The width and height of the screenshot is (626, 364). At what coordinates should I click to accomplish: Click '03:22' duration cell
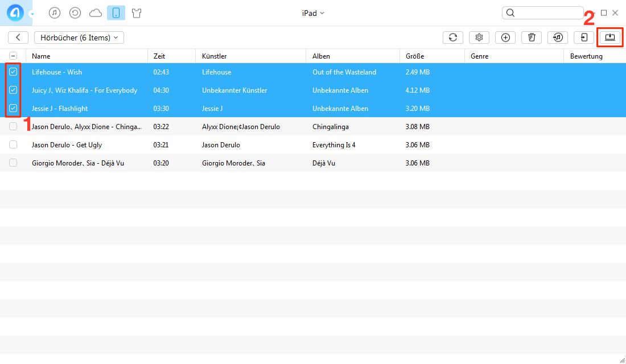[x=161, y=126]
